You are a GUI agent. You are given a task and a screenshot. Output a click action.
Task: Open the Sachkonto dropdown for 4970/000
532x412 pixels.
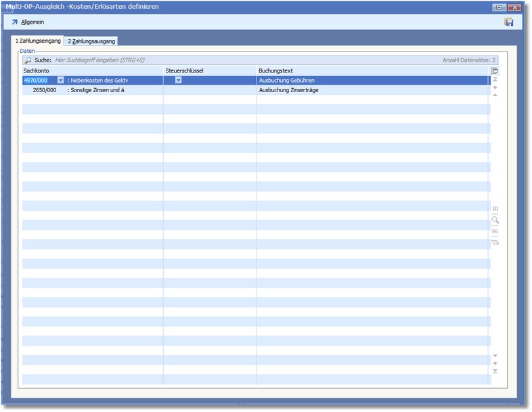60,80
